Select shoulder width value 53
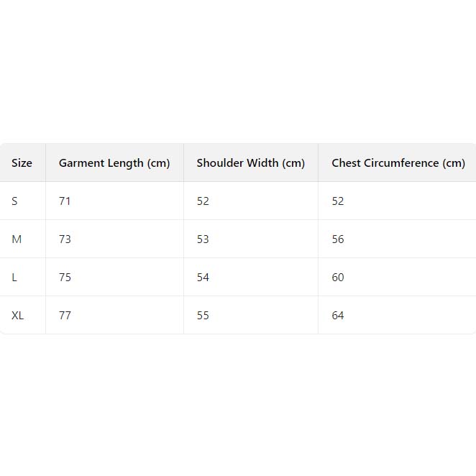This screenshot has height=476, width=476. point(203,239)
